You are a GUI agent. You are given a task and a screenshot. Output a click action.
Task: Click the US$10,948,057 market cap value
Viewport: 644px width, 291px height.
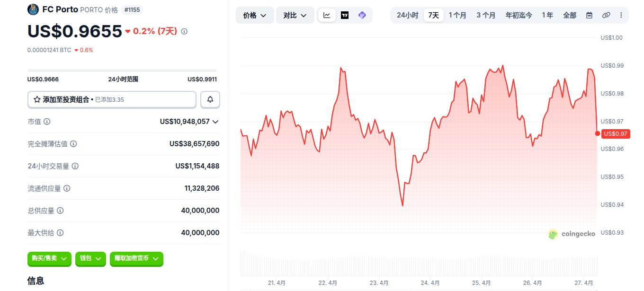tap(185, 122)
